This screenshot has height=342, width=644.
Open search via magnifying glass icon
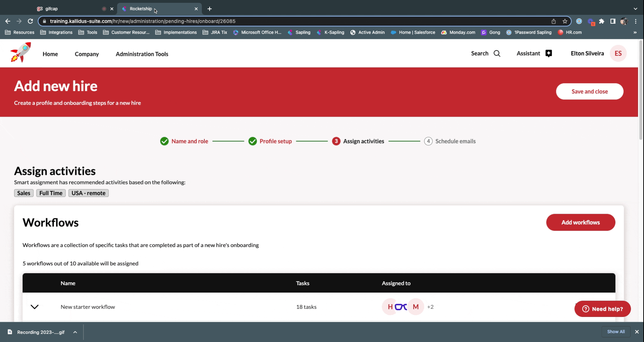pyautogui.click(x=497, y=53)
